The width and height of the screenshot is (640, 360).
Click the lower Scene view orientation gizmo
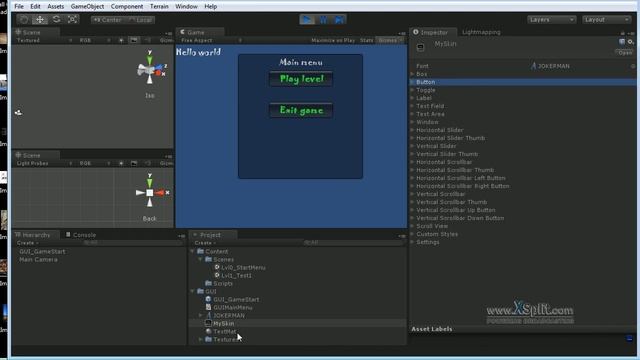[150, 192]
